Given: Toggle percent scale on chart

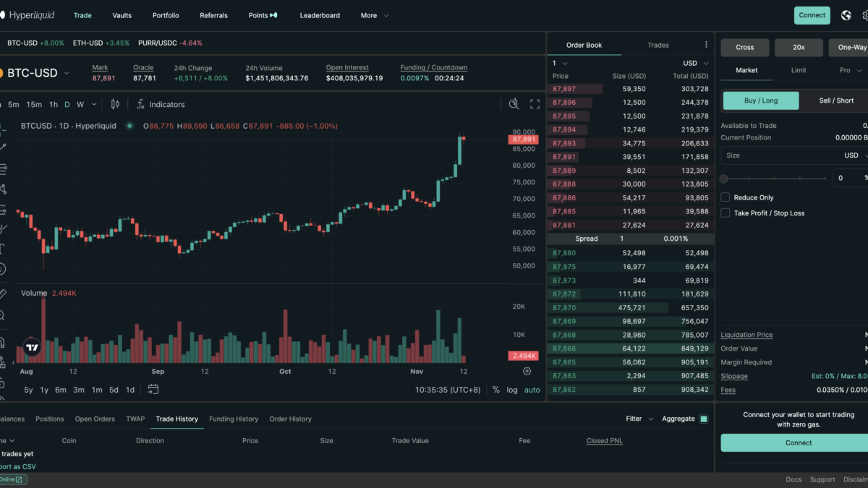Looking at the screenshot, I should (496, 390).
